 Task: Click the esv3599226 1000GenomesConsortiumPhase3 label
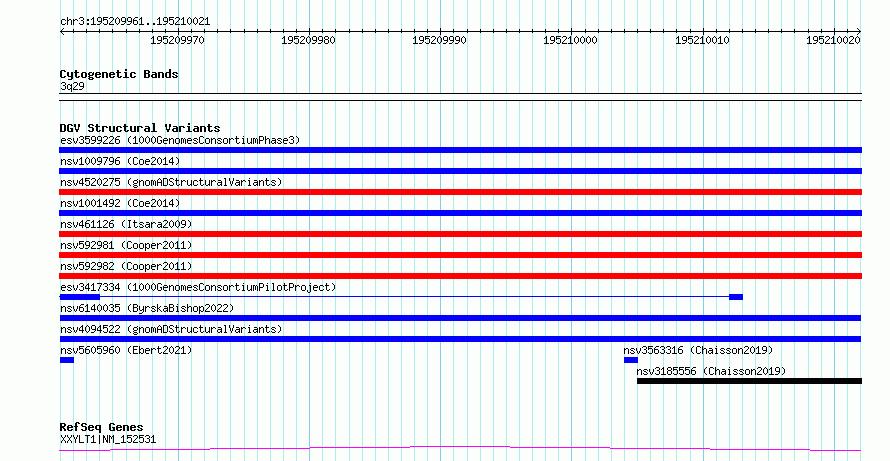pos(180,140)
